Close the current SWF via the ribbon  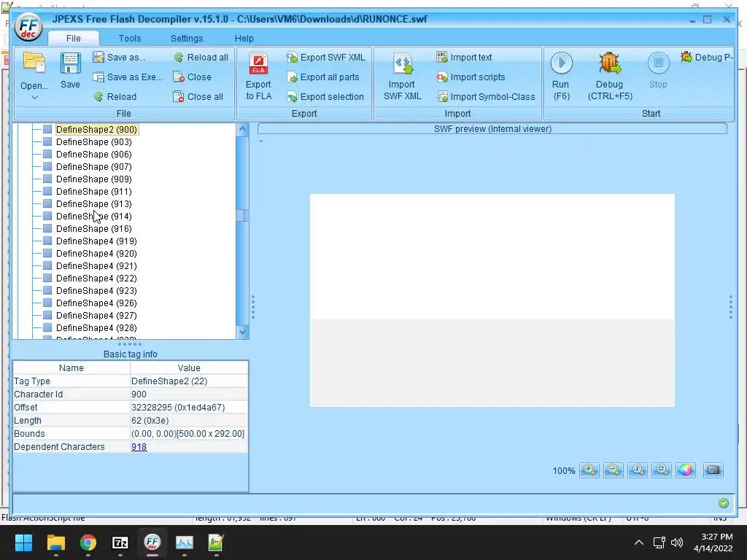[192, 77]
